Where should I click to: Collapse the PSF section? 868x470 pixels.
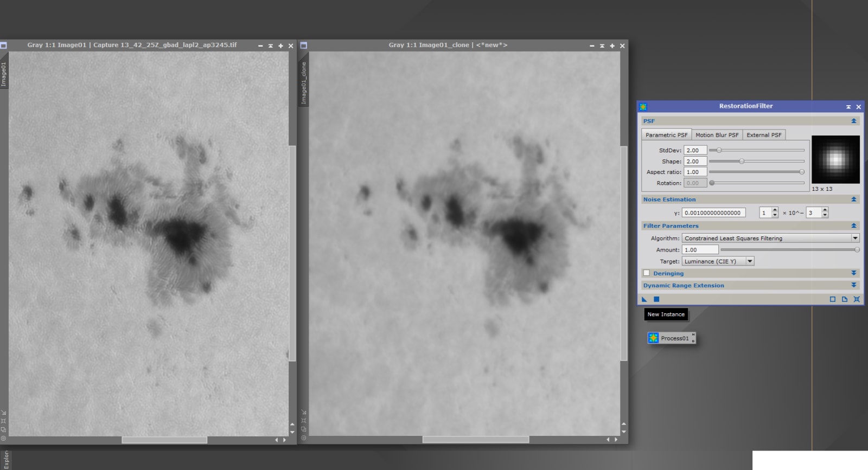pos(854,121)
